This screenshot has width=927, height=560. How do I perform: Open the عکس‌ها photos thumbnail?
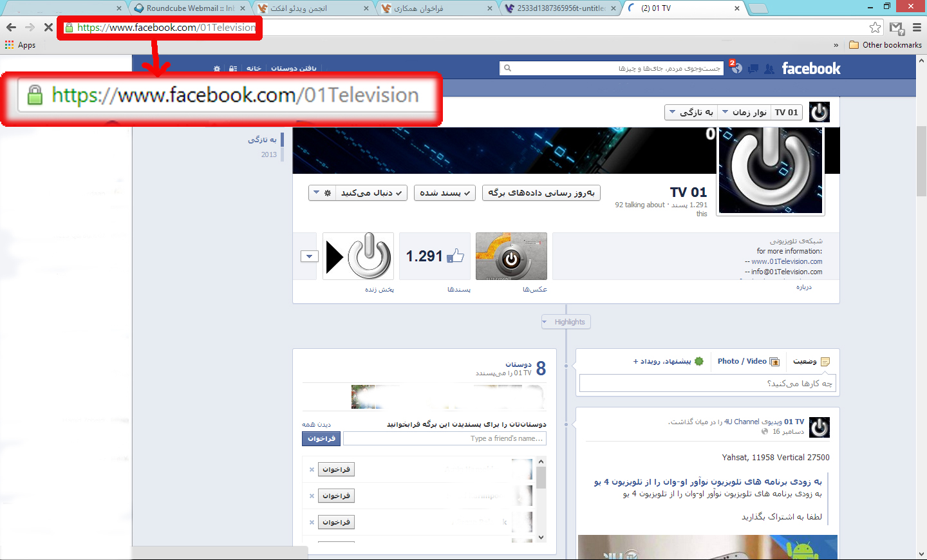(511, 256)
